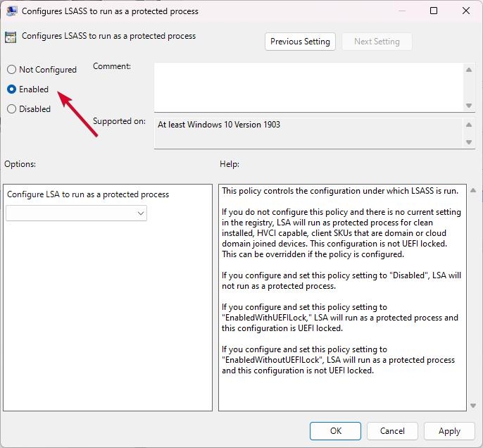Click the Previous Setting button
Image resolution: width=483 pixels, height=448 pixels.
click(300, 42)
